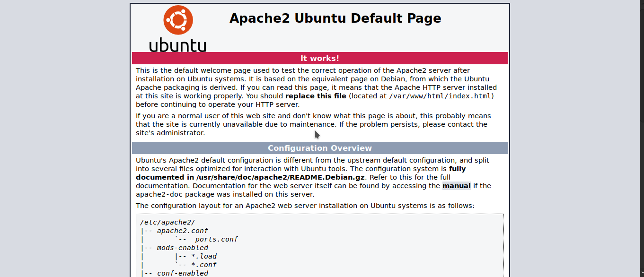Viewport: 644px width, 277px height.
Task: Select the Apache2 Ubuntu Default Page heading
Action: click(335, 18)
